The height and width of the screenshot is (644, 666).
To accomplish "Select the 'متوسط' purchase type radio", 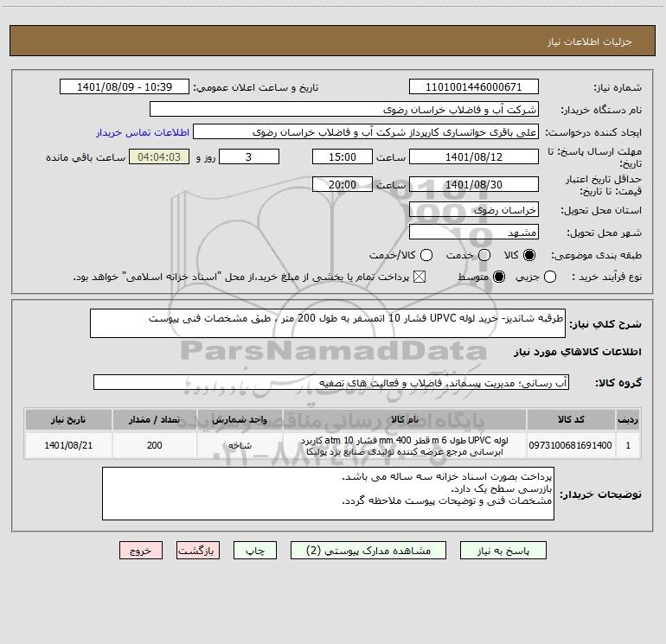I will [499, 277].
